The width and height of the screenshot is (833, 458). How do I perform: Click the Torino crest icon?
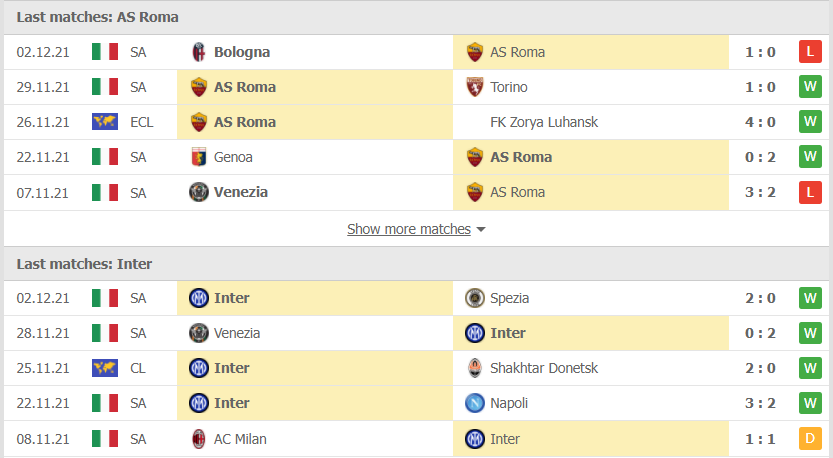pos(474,87)
